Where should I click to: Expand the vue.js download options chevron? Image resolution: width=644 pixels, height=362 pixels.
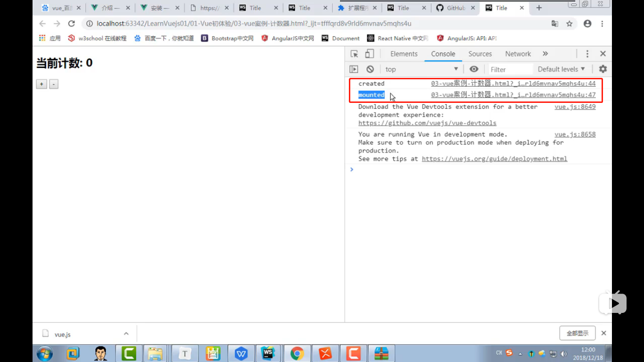tap(126, 334)
